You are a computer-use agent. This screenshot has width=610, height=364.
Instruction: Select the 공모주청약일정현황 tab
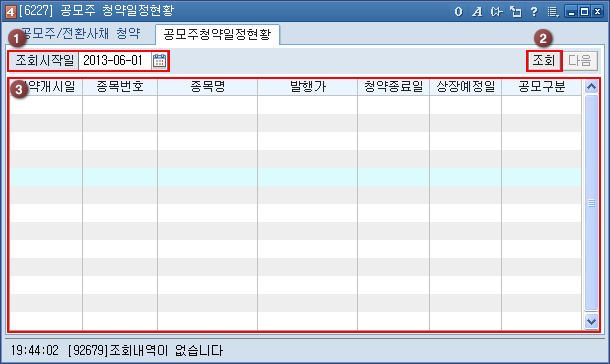[x=217, y=34]
